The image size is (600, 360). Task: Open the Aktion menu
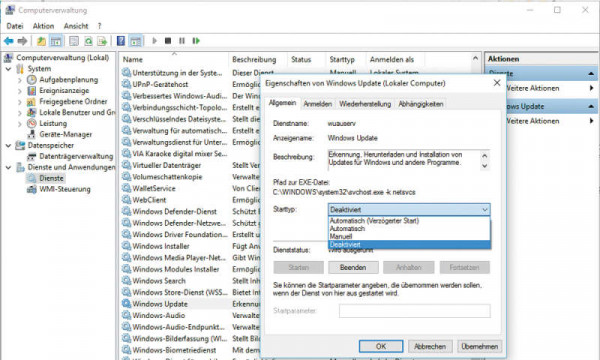pos(43,26)
